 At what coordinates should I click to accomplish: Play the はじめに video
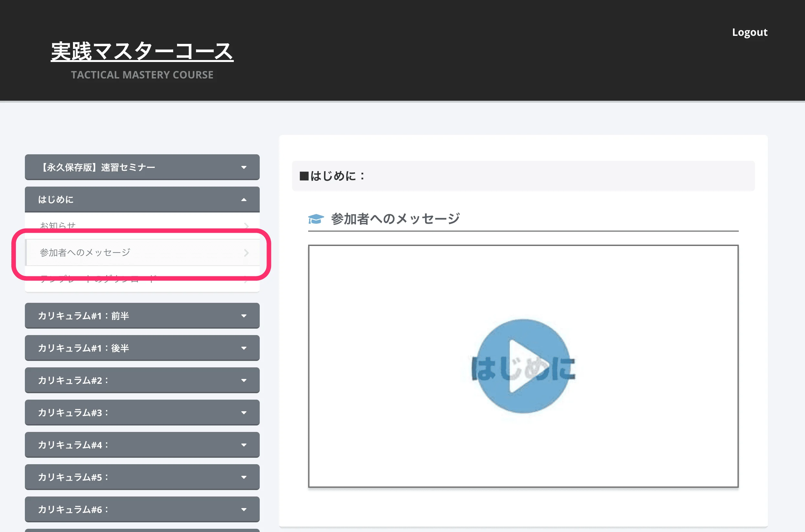523,366
